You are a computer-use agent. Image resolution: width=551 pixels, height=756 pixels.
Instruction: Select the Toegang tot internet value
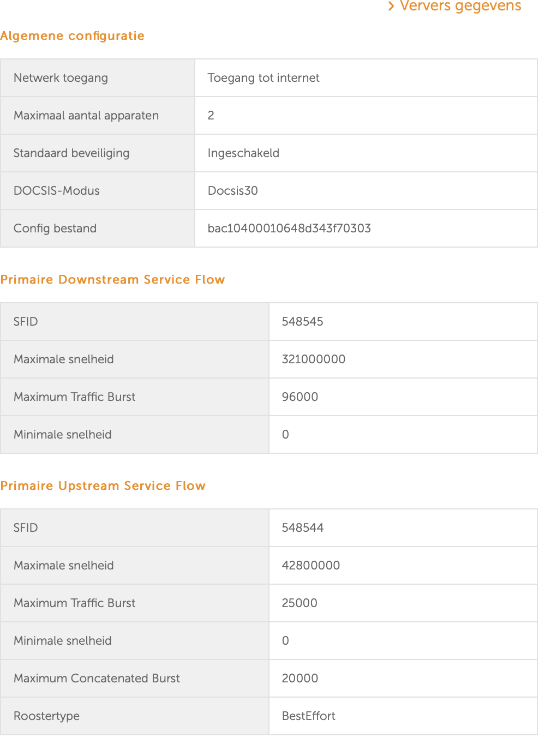(x=263, y=78)
